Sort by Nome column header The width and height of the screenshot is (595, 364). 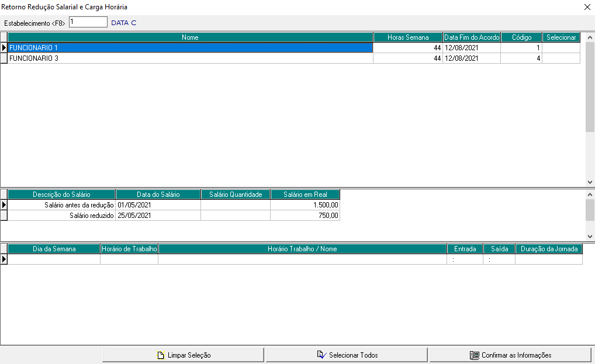click(x=190, y=37)
